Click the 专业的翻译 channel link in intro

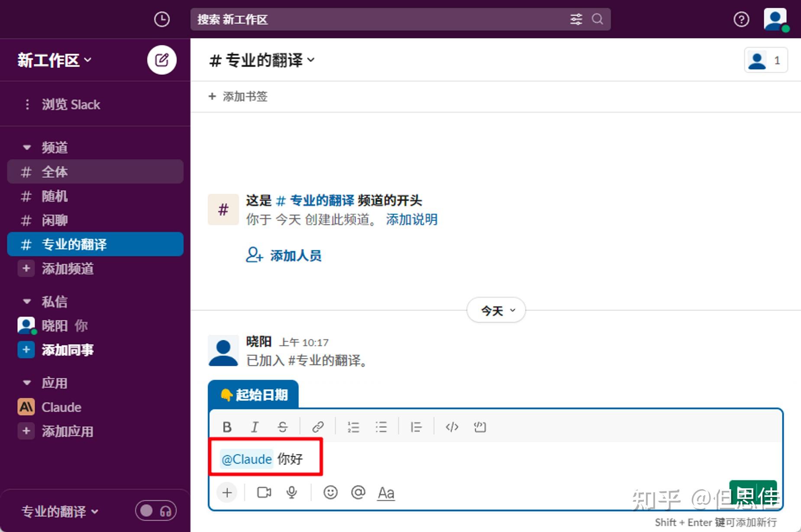pos(315,200)
